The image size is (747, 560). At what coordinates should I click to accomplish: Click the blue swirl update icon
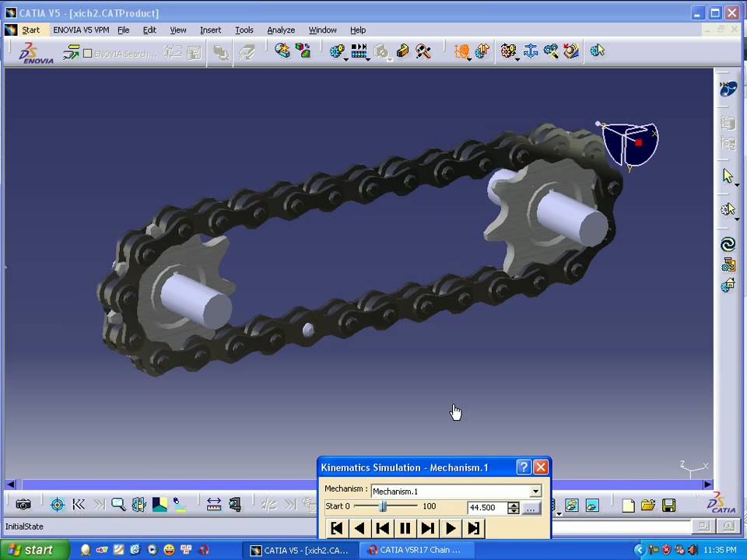(x=728, y=244)
